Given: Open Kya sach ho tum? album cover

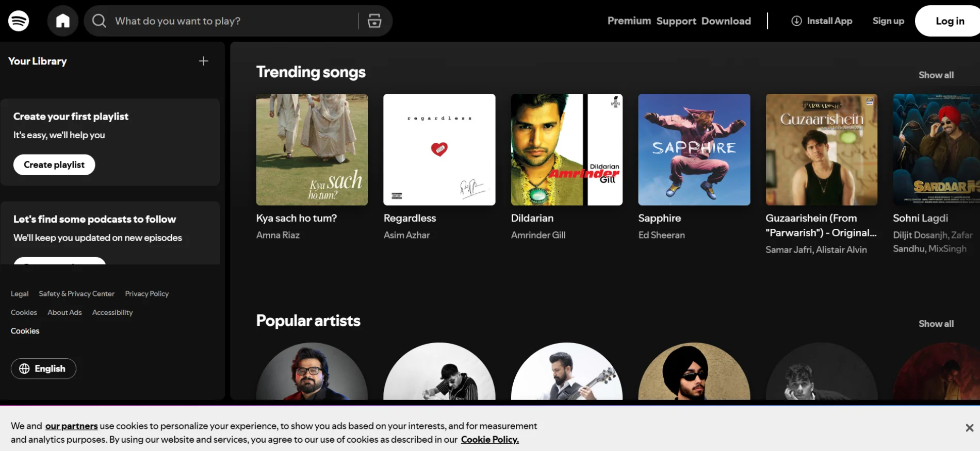Looking at the screenshot, I should tap(312, 149).
